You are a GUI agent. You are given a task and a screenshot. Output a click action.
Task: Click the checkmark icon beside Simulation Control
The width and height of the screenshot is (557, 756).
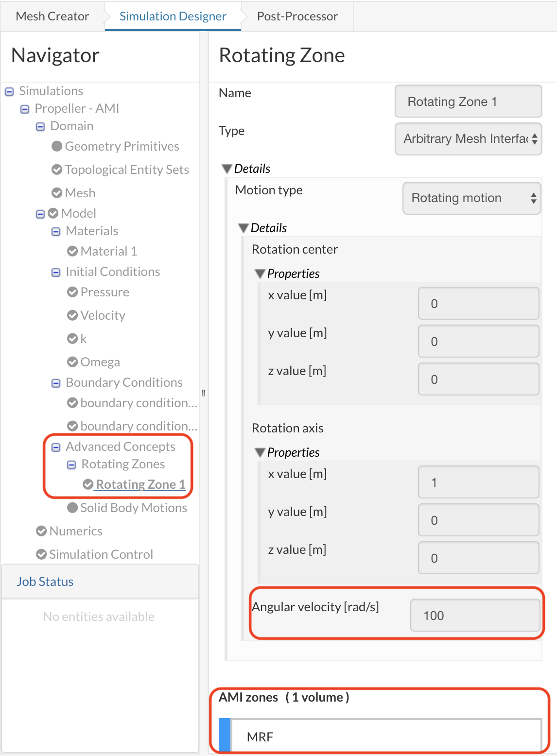pyautogui.click(x=41, y=554)
